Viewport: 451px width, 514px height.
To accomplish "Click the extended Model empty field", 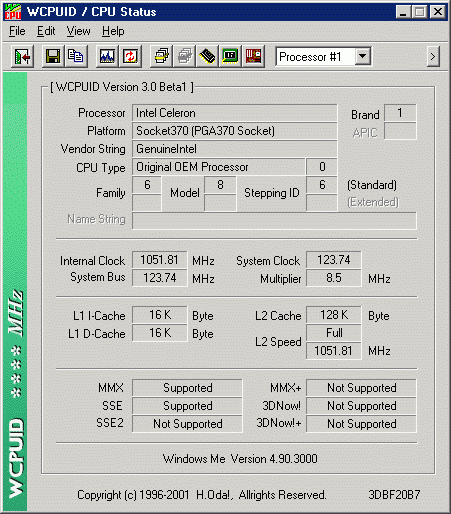I will click(220, 203).
